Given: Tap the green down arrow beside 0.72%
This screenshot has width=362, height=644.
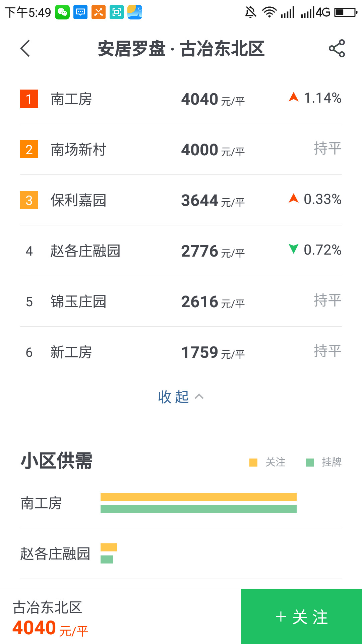Looking at the screenshot, I should [x=293, y=249].
